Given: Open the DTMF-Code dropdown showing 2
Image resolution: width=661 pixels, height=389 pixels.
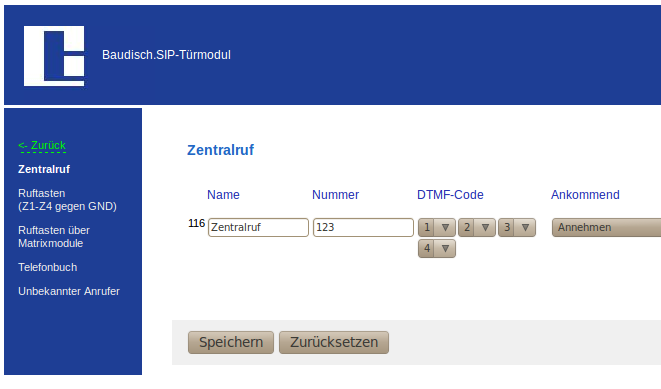Looking at the screenshot, I should (x=477, y=228).
